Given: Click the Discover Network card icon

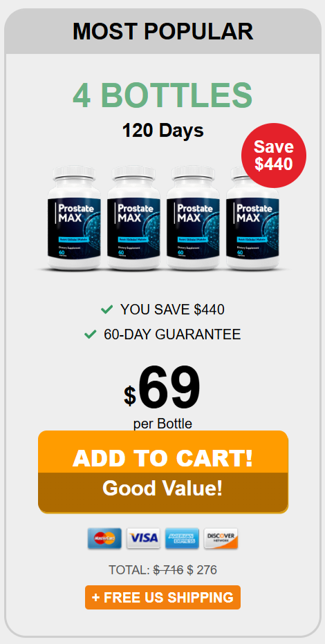Looking at the screenshot, I should 221,538.
